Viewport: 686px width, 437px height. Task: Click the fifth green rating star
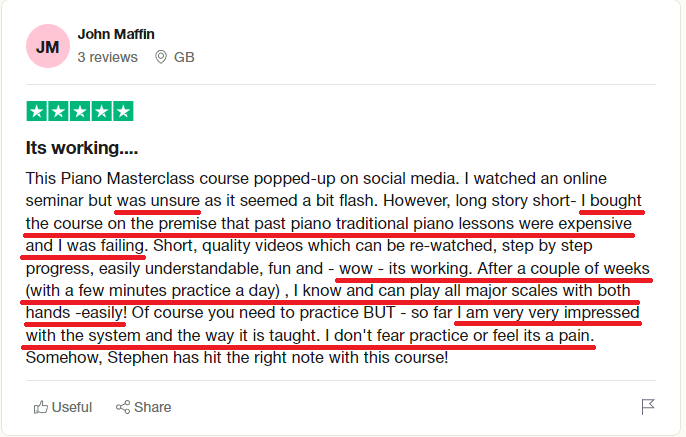pyautogui.click(x=122, y=111)
